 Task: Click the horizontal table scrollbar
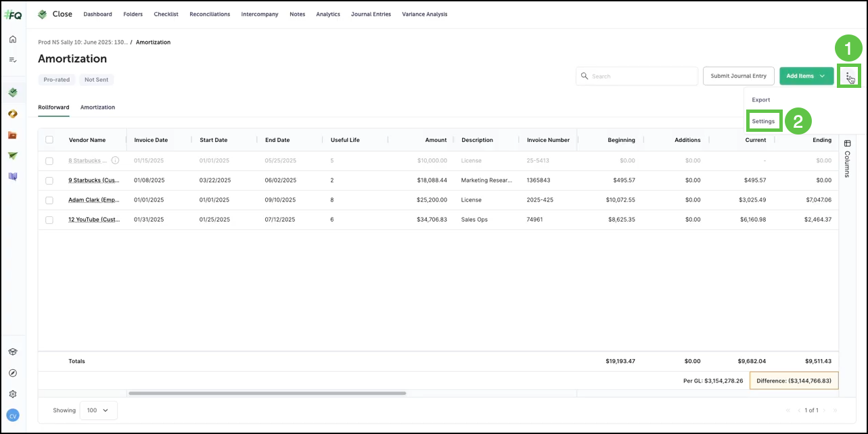267,393
